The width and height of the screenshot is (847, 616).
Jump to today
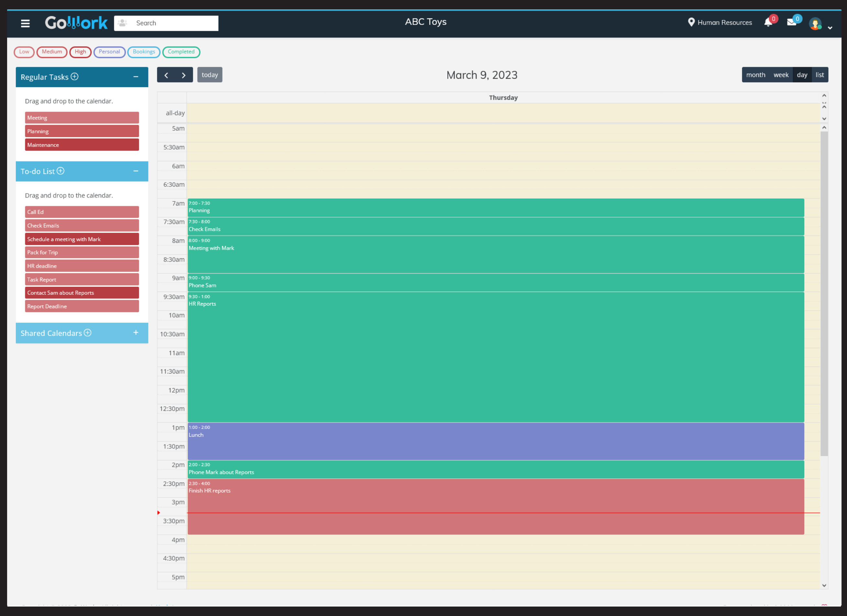[x=210, y=75]
